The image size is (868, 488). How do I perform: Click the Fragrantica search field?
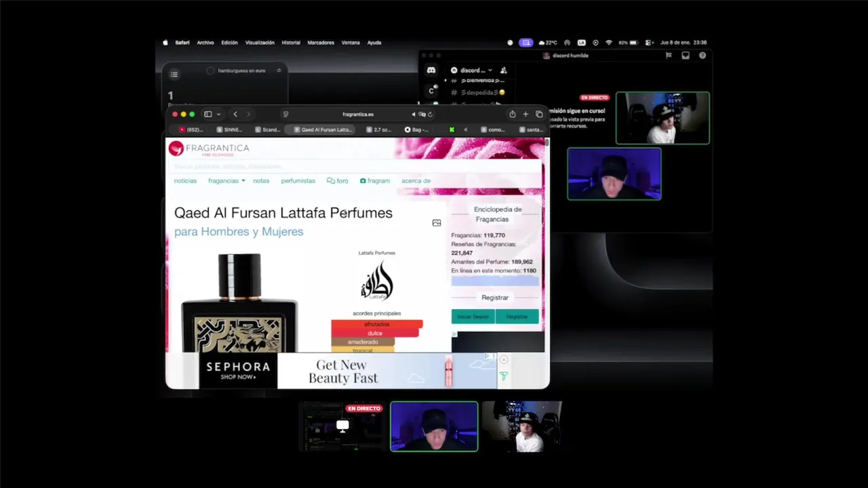coord(356,166)
